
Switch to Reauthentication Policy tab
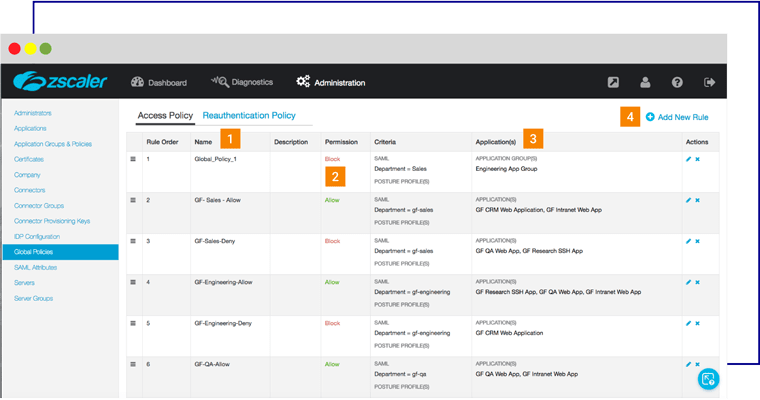coord(249,116)
